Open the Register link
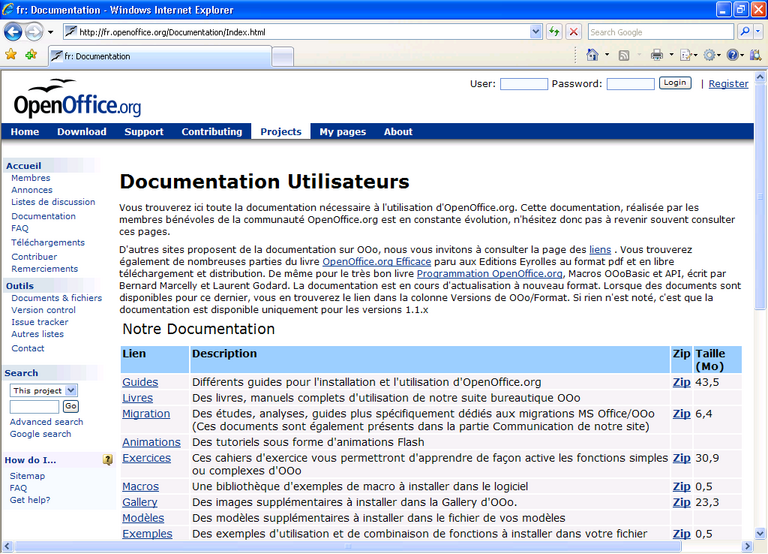 coord(728,84)
